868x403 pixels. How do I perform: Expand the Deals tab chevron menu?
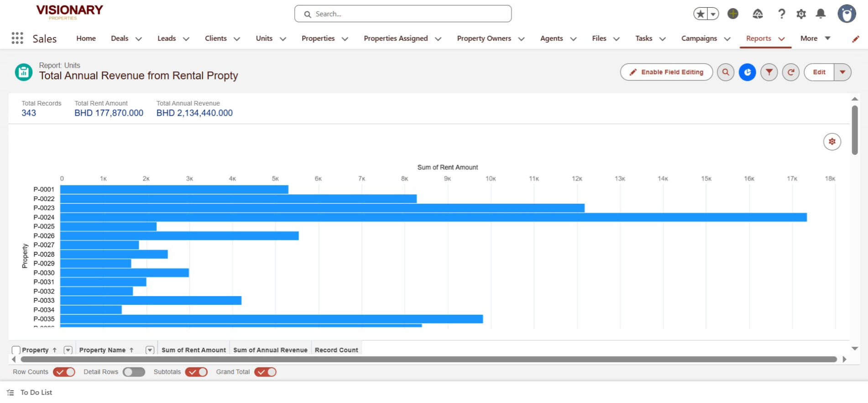tap(139, 39)
